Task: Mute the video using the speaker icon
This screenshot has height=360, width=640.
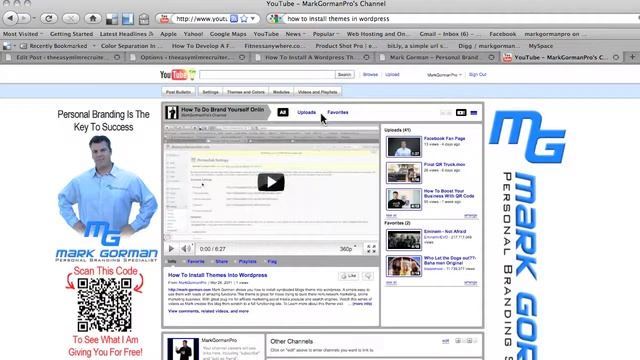Action: (x=185, y=249)
